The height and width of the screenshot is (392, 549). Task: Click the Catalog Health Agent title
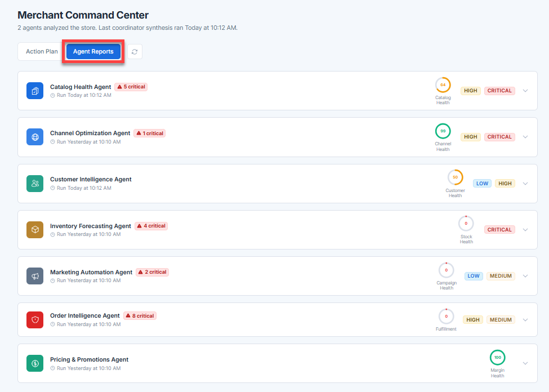[x=81, y=87]
